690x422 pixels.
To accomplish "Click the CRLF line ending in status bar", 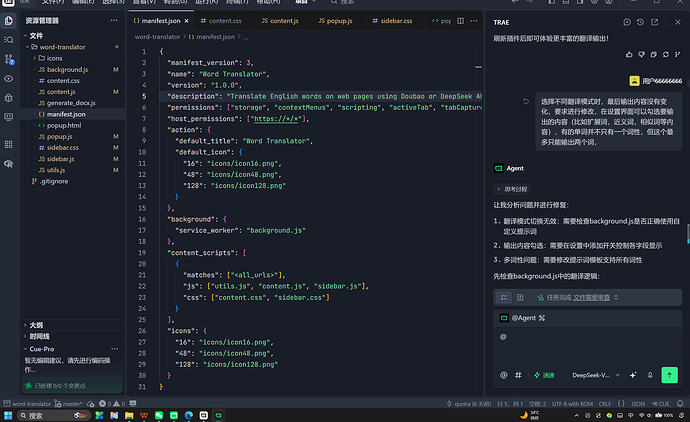I will coord(605,404).
